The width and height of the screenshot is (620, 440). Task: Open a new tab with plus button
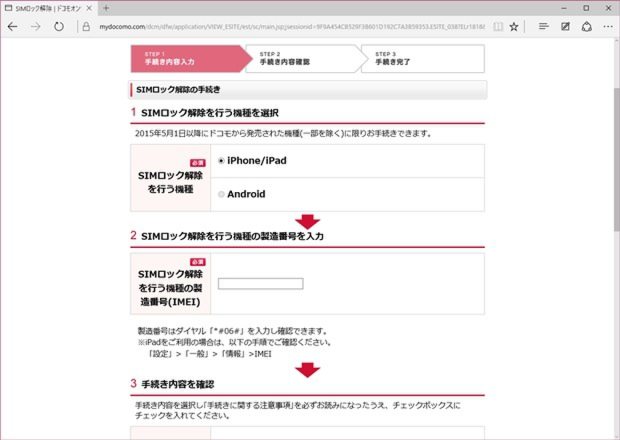point(106,8)
